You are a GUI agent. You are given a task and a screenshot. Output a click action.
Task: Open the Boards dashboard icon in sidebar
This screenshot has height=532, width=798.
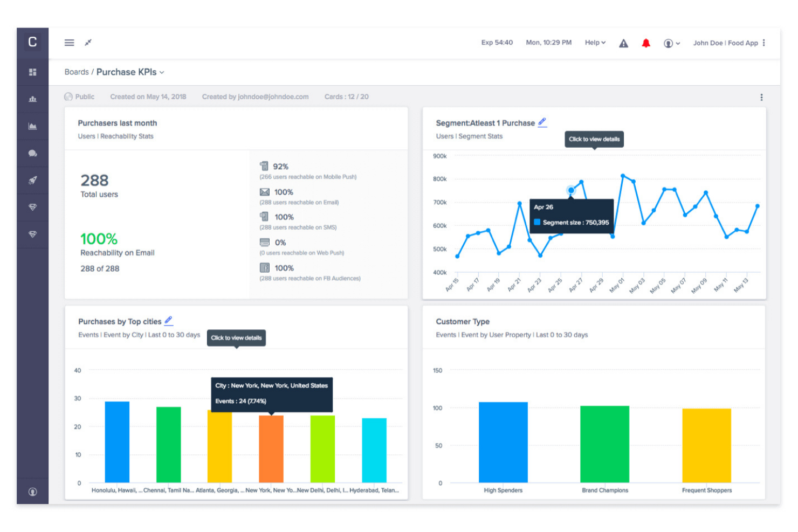32,72
